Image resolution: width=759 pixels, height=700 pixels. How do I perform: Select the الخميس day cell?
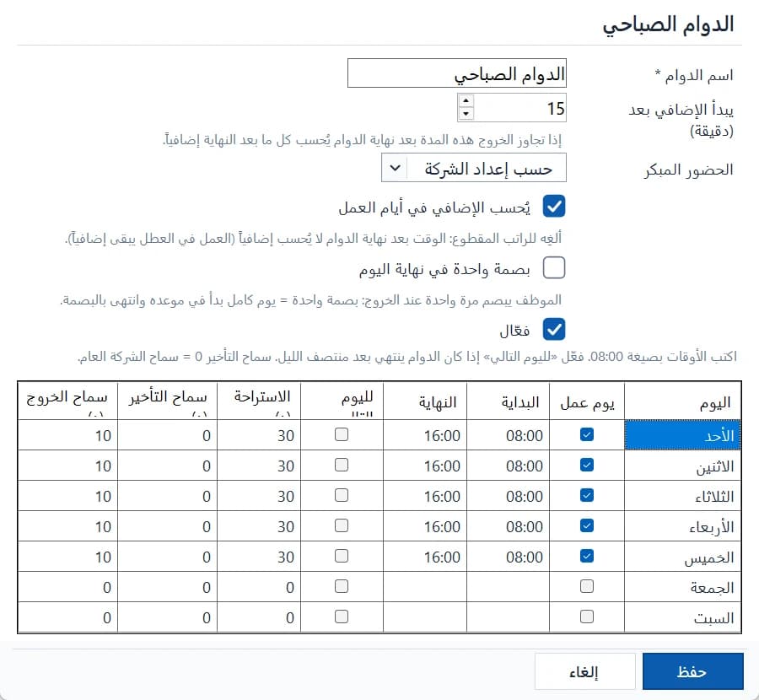(682, 557)
